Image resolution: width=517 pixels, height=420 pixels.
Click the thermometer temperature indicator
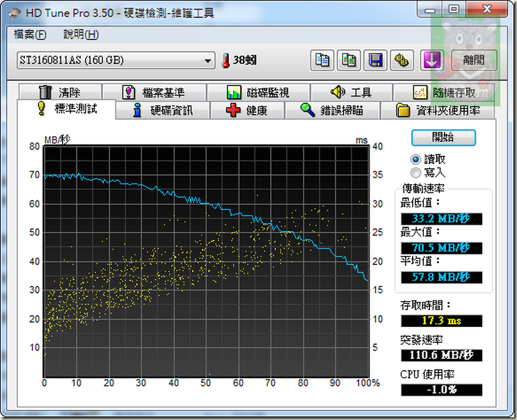tap(225, 60)
